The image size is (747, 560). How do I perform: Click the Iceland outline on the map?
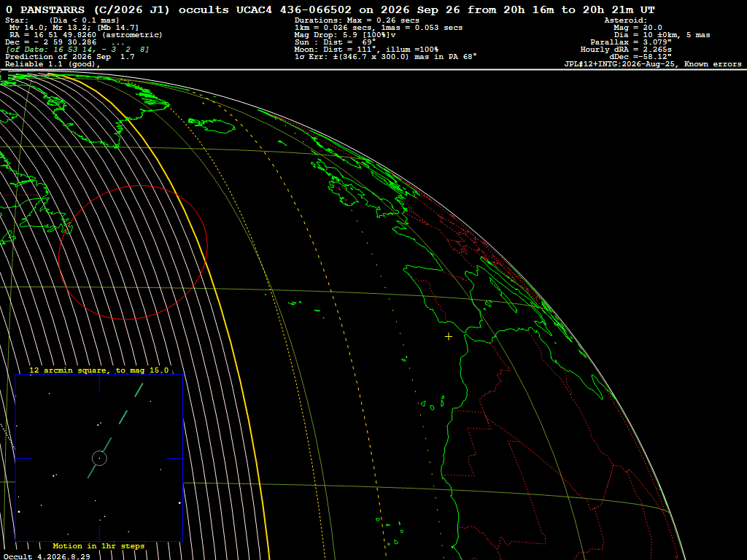point(214,125)
